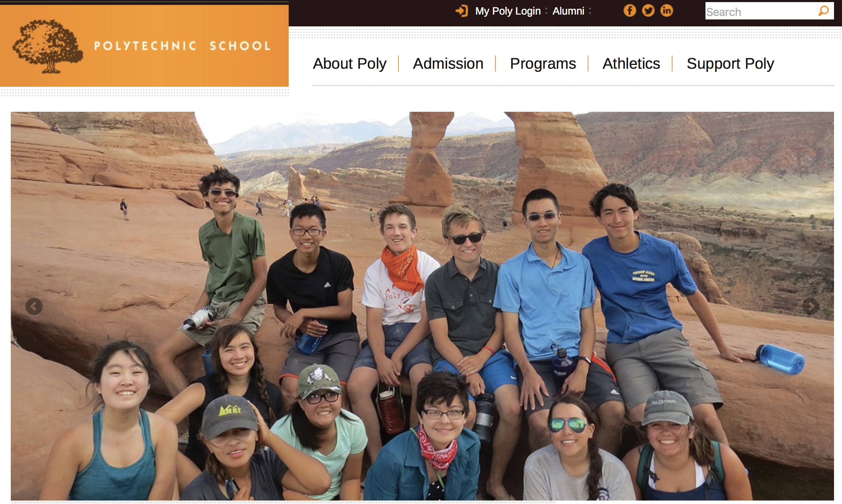This screenshot has height=504, width=842.
Task: Go to previous slide arrow
Action: click(34, 306)
